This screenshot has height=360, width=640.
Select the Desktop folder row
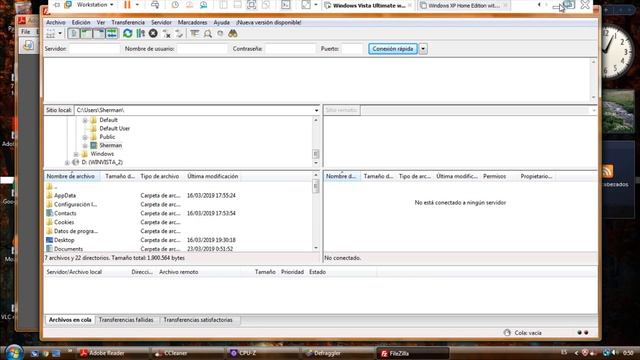178,240
